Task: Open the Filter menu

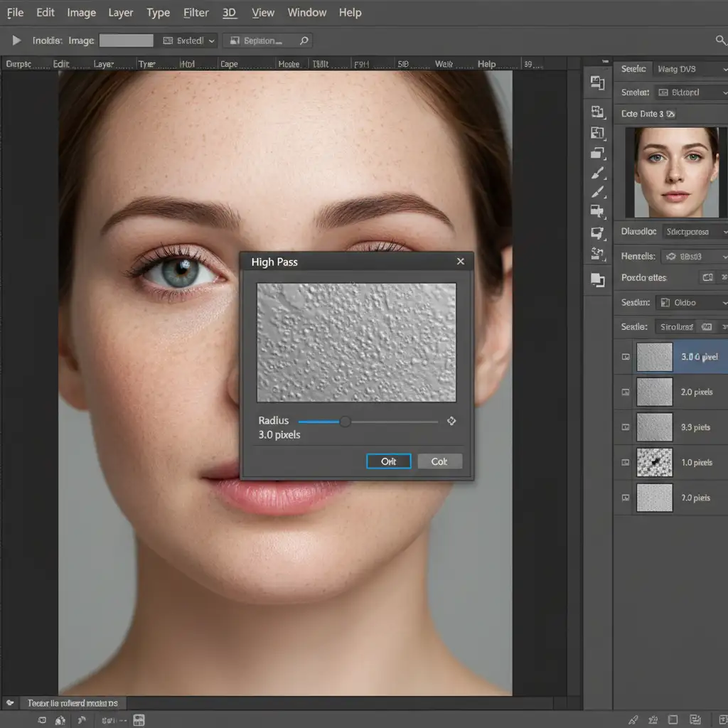Action: [x=196, y=13]
